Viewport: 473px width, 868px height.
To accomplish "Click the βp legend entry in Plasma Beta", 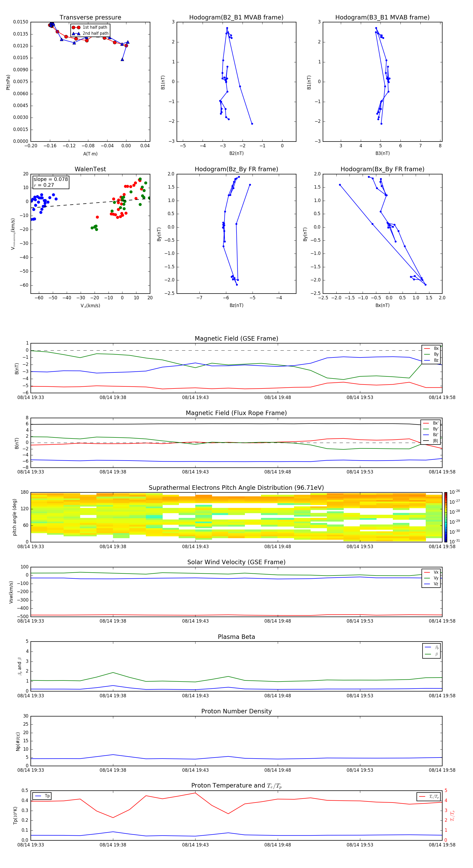I will [431, 647].
